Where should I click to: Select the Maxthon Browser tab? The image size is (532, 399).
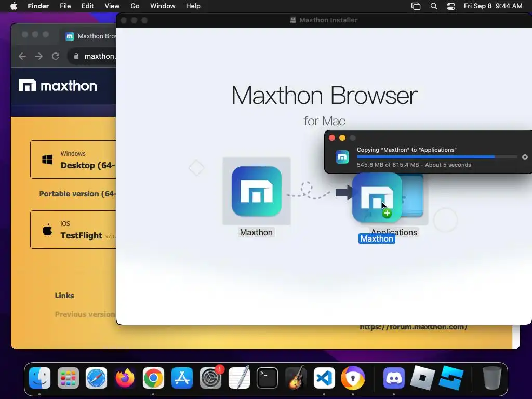tap(90, 36)
